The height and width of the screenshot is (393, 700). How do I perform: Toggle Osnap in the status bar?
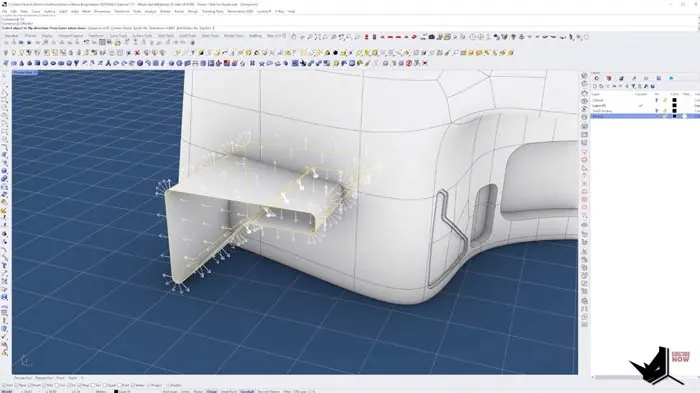click(211, 391)
